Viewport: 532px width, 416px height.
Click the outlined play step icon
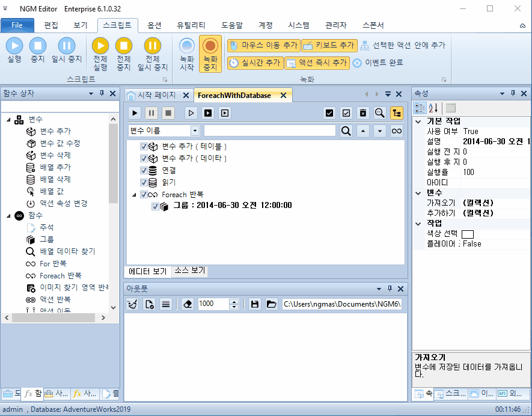pyautogui.click(x=191, y=113)
